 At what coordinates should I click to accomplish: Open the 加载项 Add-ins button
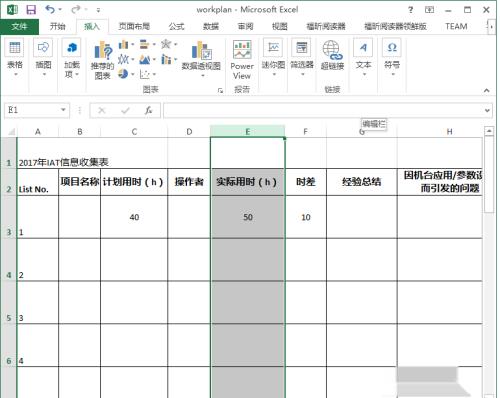pos(72,59)
